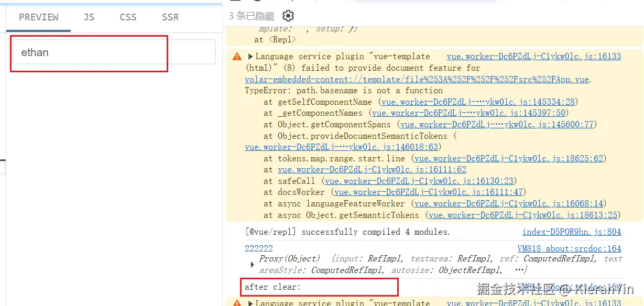
Task: Open source link ending in js:16133 at top
Action: coord(533,57)
